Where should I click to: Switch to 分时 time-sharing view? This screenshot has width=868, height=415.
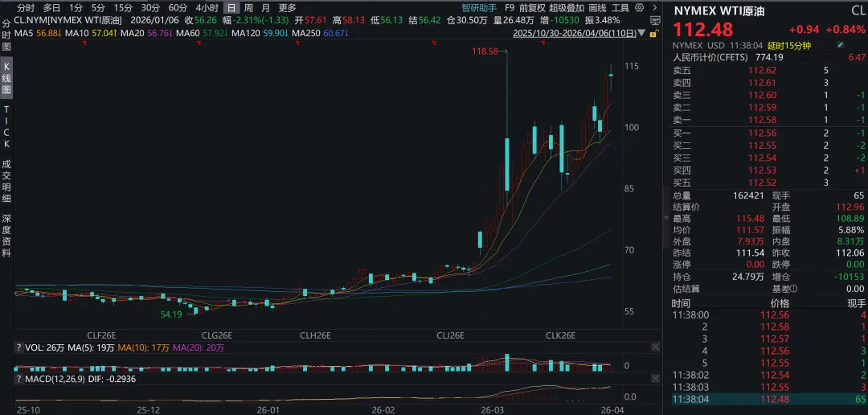(x=26, y=8)
